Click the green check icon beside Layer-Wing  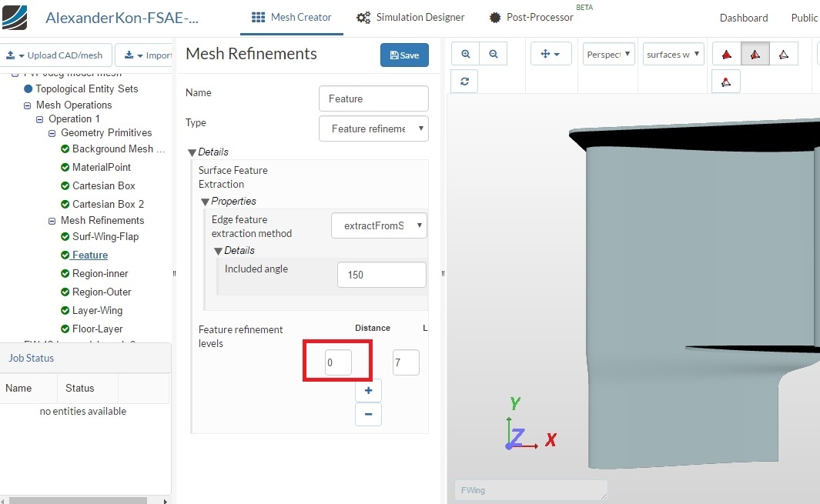point(65,311)
